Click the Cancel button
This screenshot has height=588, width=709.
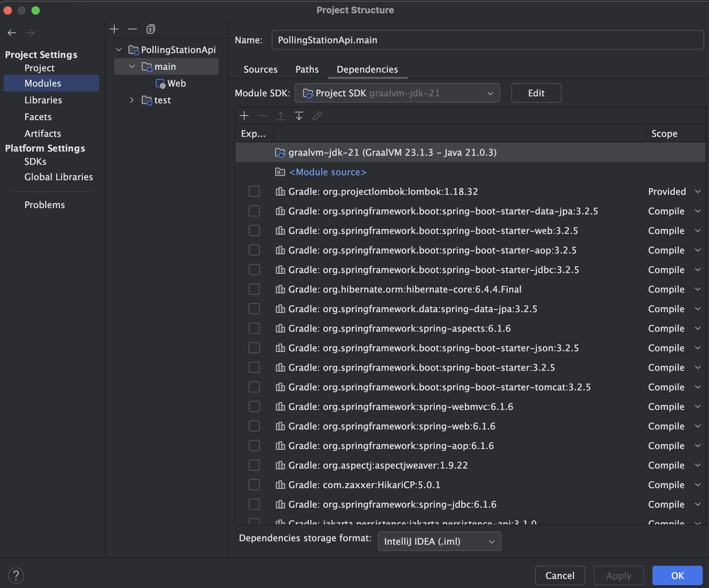(560, 575)
